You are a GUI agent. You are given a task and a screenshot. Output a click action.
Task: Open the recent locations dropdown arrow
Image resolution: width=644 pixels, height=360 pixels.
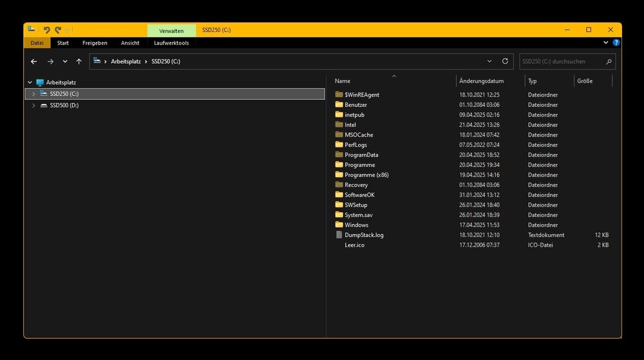(65, 62)
